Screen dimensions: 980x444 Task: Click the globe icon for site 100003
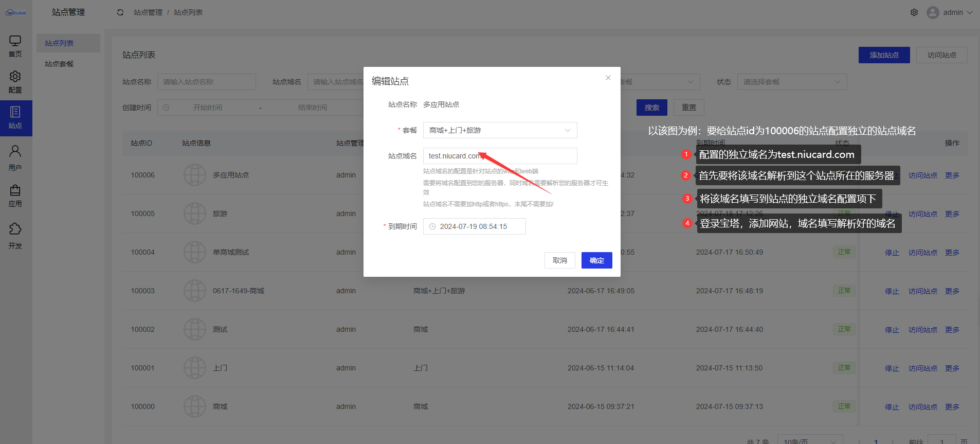[x=195, y=291]
